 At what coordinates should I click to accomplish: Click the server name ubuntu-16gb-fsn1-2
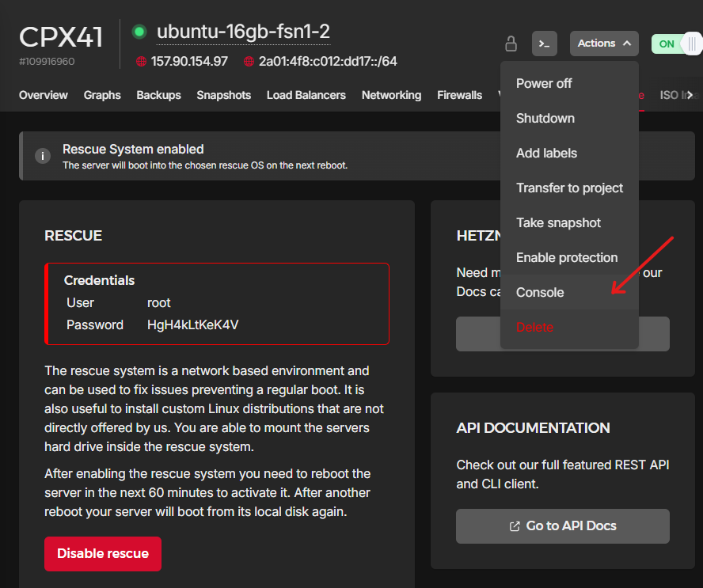click(243, 32)
